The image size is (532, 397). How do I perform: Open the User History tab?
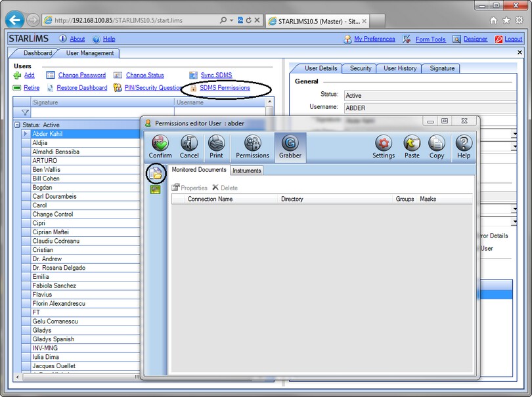click(400, 68)
